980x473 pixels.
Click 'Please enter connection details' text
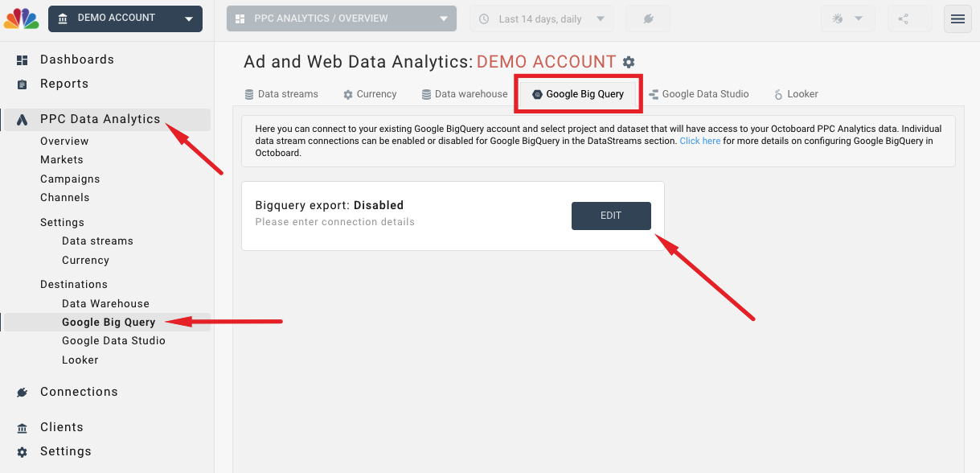[335, 222]
